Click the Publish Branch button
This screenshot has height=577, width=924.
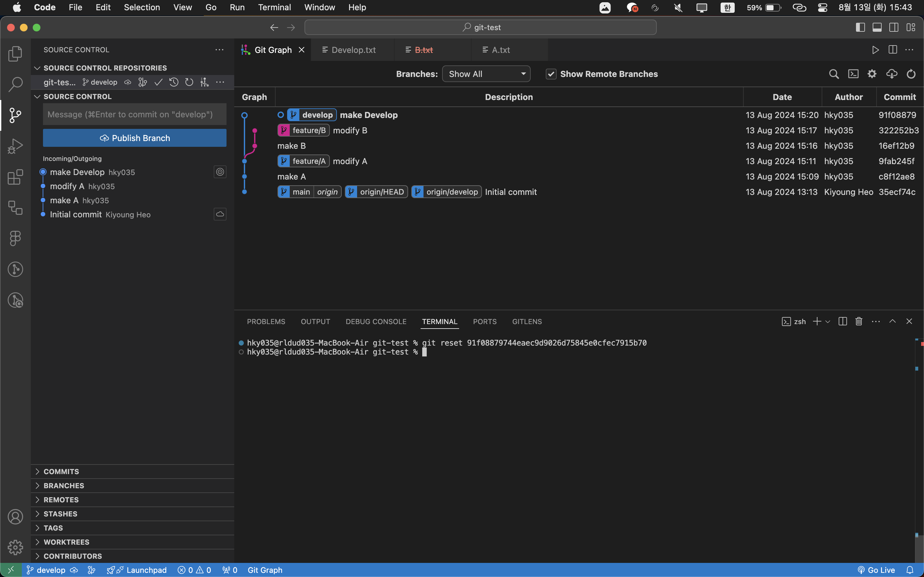tap(134, 138)
